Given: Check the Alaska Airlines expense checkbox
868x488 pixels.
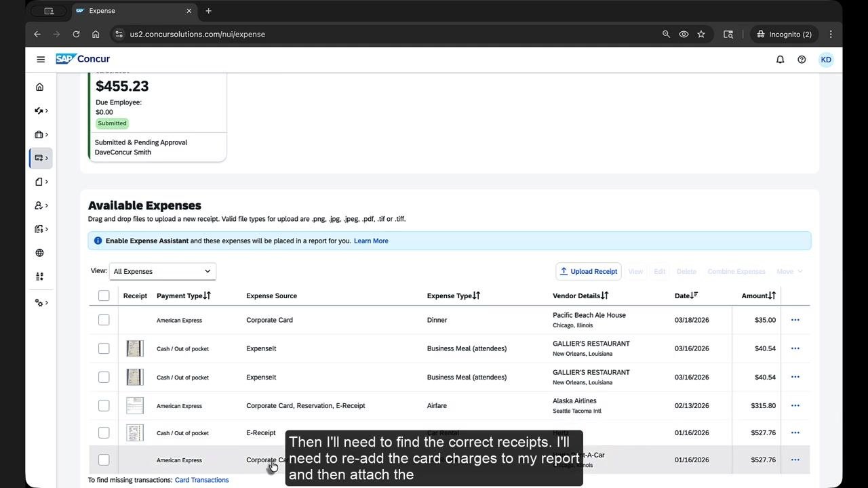Looking at the screenshot, I should (104, 405).
